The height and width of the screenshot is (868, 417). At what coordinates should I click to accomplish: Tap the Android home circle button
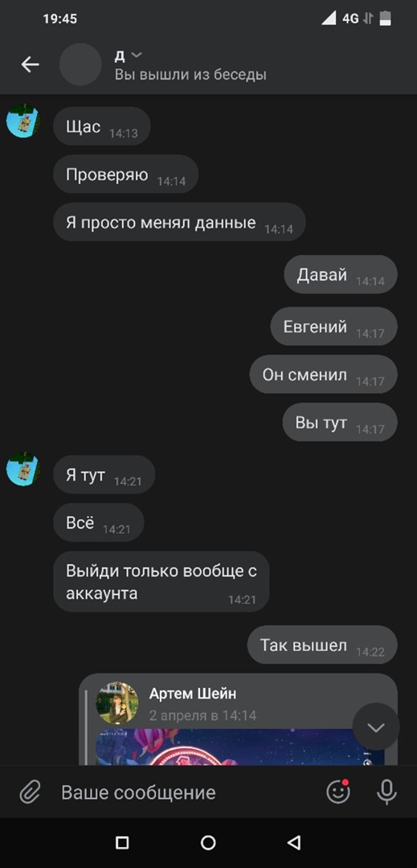208,842
